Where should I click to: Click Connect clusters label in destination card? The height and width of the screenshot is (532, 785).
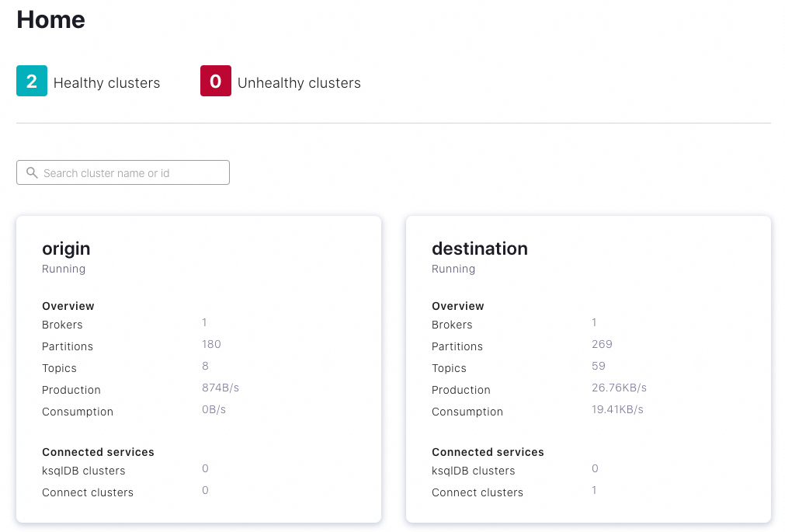[478, 492]
